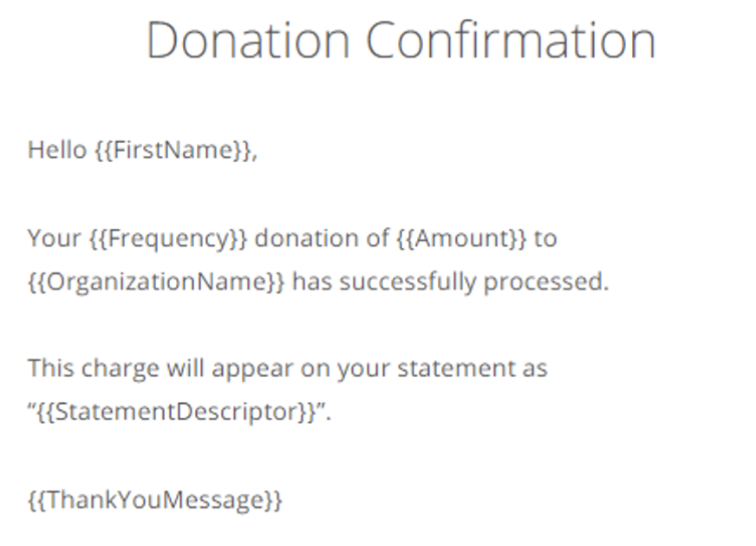The height and width of the screenshot is (546, 756).
Task: Click the word "charge"
Action: [120, 369]
